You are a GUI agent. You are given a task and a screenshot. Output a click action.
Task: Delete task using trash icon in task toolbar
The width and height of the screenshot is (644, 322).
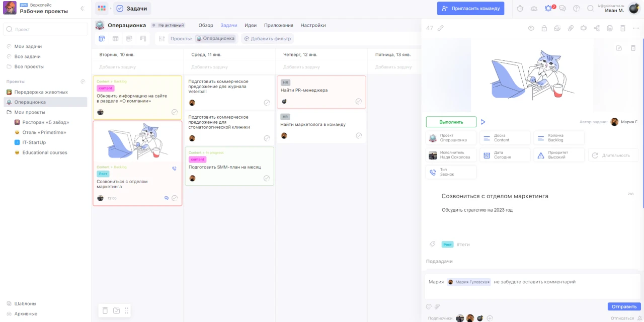(623, 28)
